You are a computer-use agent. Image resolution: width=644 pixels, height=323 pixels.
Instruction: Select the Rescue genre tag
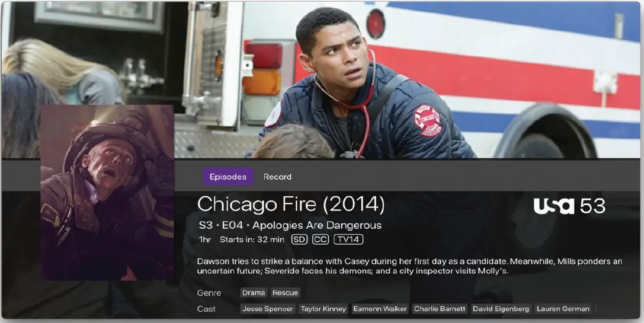click(285, 293)
